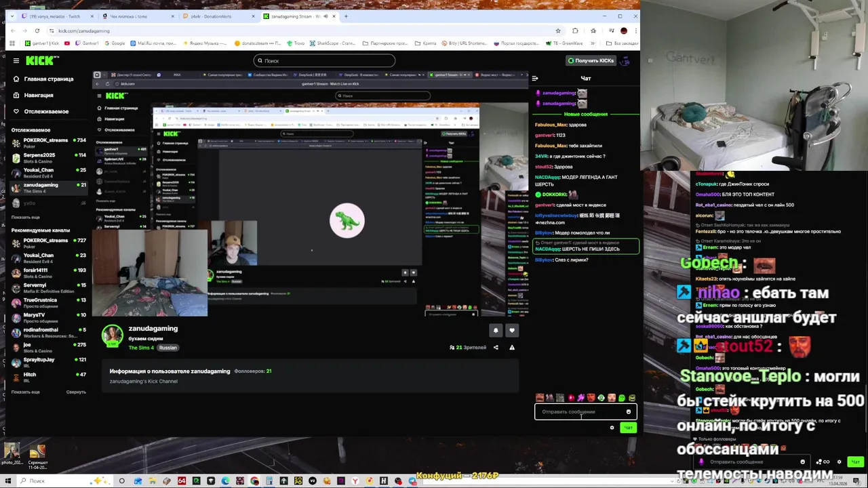Open the Kick hamburger sidebar menu

coord(16,60)
